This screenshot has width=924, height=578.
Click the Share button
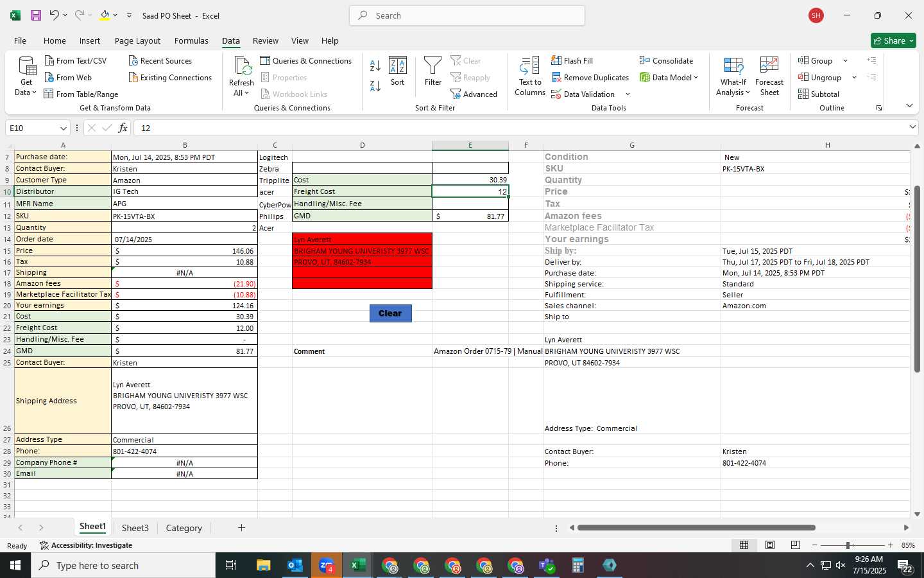point(893,40)
